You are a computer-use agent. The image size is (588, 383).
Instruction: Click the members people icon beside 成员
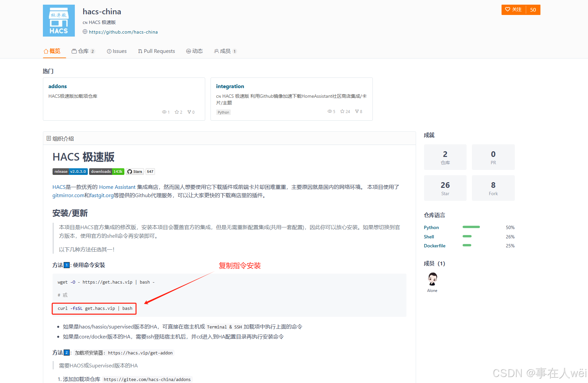point(217,51)
